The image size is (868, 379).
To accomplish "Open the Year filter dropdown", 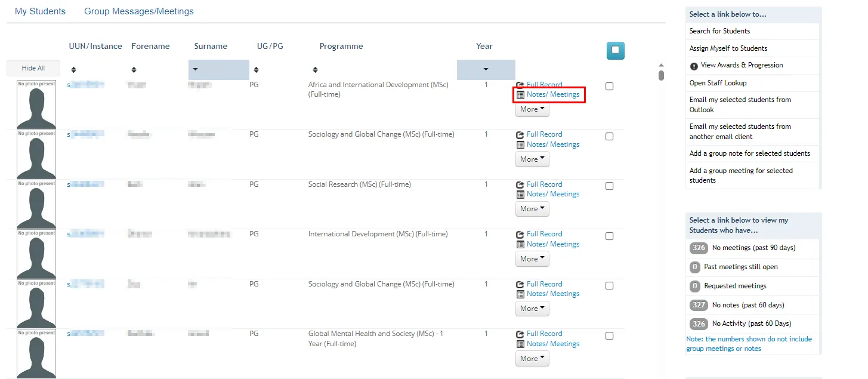I will point(486,69).
